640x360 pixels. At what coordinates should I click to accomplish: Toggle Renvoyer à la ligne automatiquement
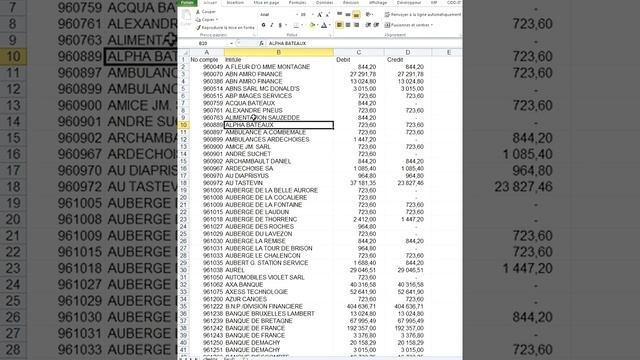[423, 15]
